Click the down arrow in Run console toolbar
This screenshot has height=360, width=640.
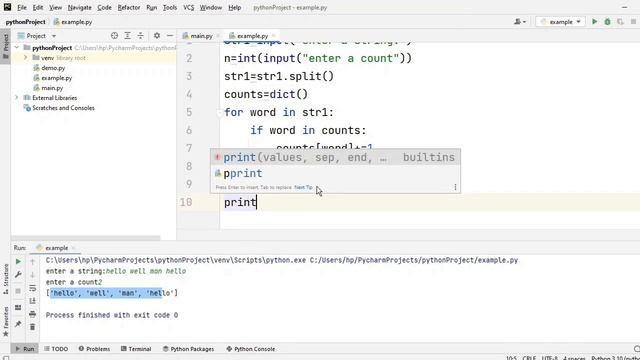point(33,275)
